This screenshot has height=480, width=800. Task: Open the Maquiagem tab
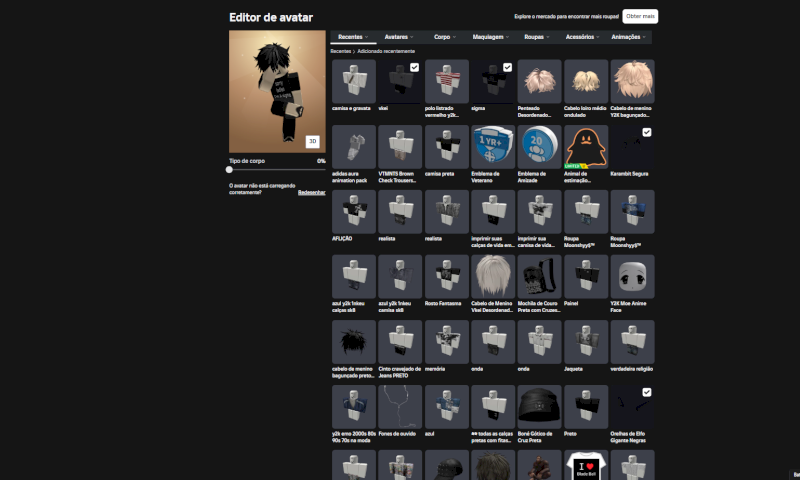(x=491, y=37)
